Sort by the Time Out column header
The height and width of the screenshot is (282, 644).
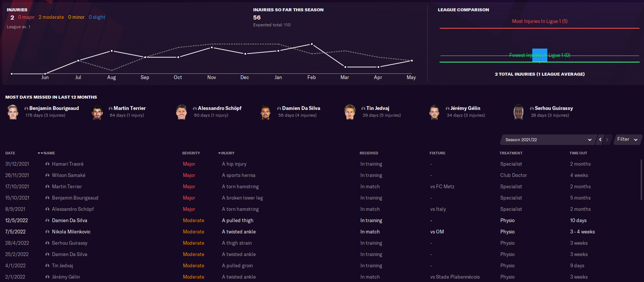click(x=578, y=153)
